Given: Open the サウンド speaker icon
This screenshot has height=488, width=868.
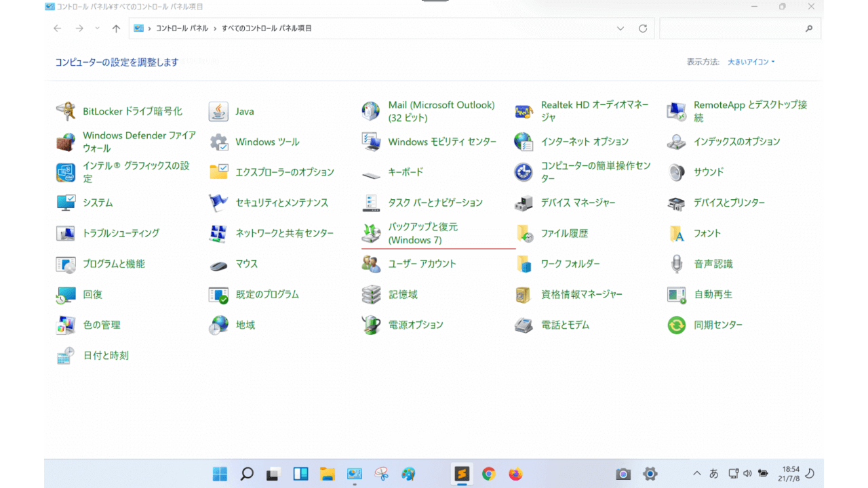Looking at the screenshot, I should pos(677,172).
